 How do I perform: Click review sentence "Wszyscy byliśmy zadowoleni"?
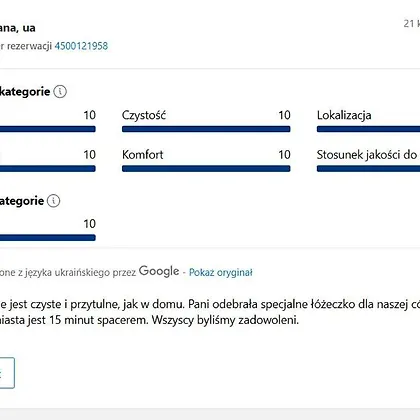tap(225, 320)
